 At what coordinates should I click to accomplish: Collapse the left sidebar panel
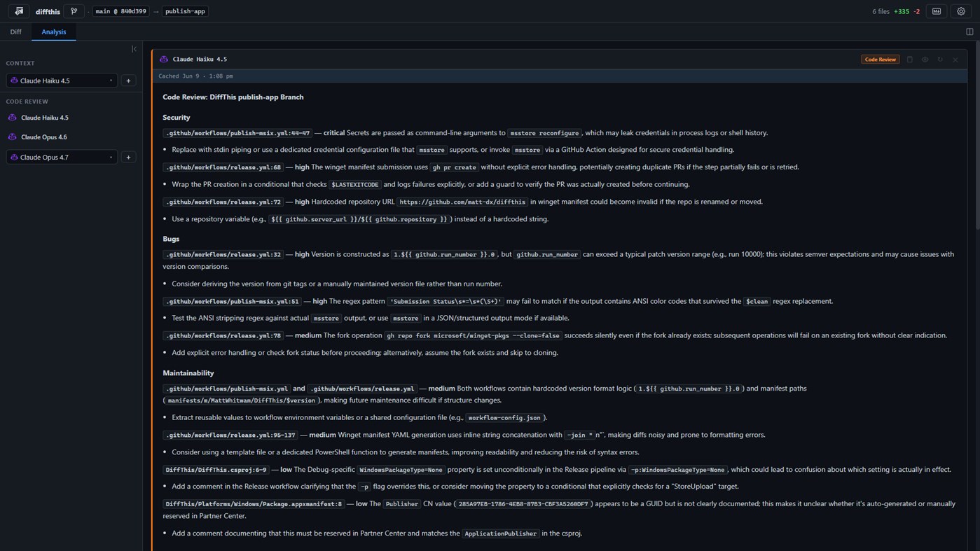134,49
